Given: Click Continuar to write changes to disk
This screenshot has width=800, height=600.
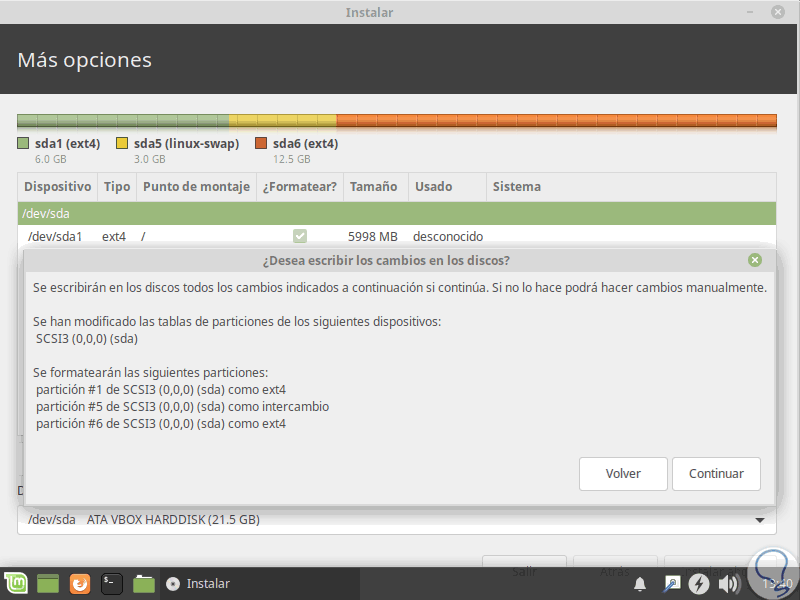Looking at the screenshot, I should click(x=716, y=473).
